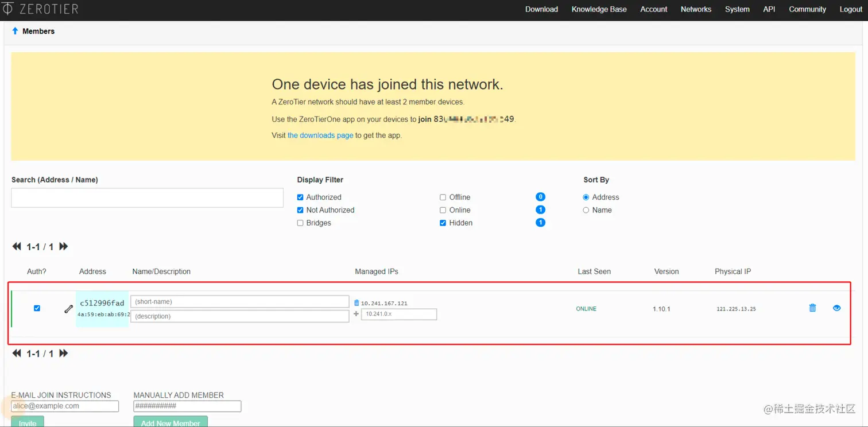Screen dimensions: 868x427
Task: Click the Physical IP column header
Action: (733, 271)
